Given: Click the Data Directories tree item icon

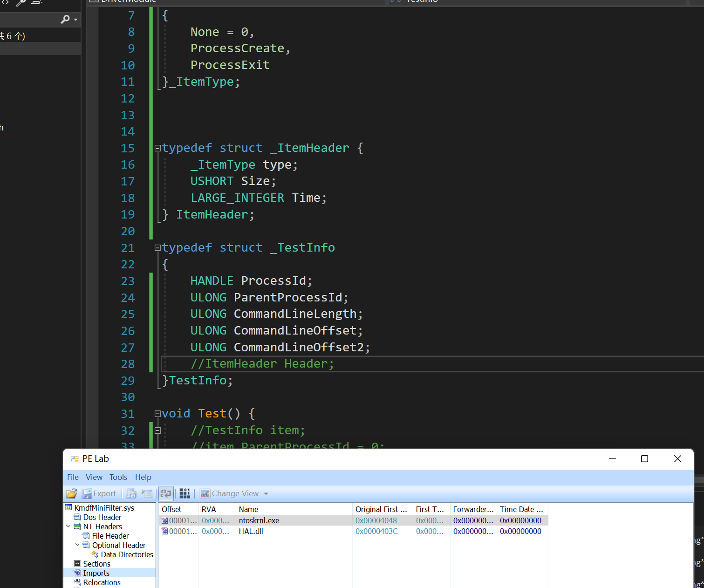Looking at the screenshot, I should 95,554.
